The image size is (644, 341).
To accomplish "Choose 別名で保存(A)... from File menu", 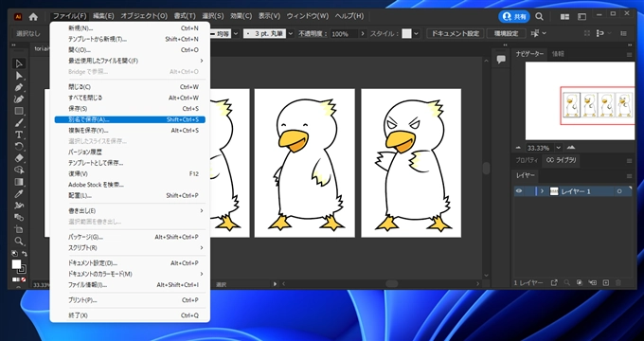I will (130, 119).
